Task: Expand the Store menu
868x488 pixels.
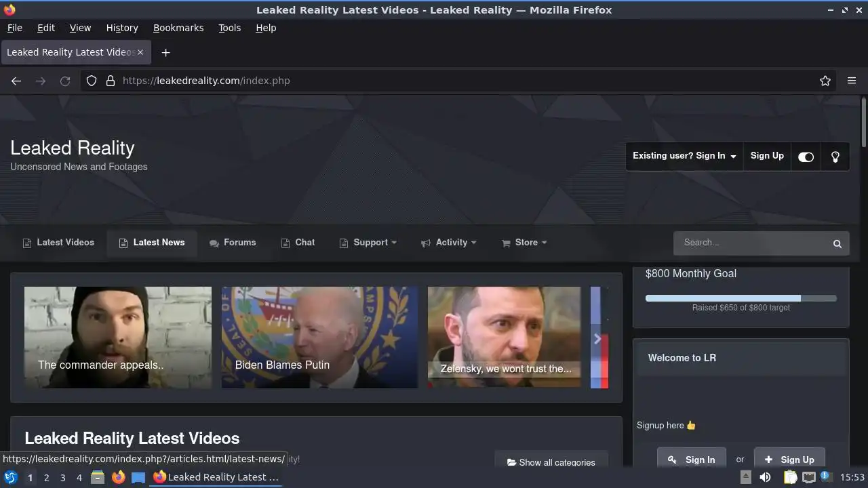Action: (x=524, y=243)
